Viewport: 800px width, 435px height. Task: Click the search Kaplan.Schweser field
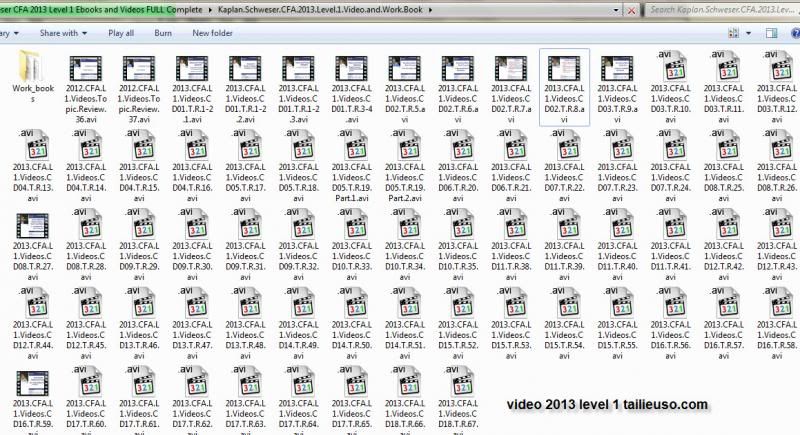coord(722,10)
